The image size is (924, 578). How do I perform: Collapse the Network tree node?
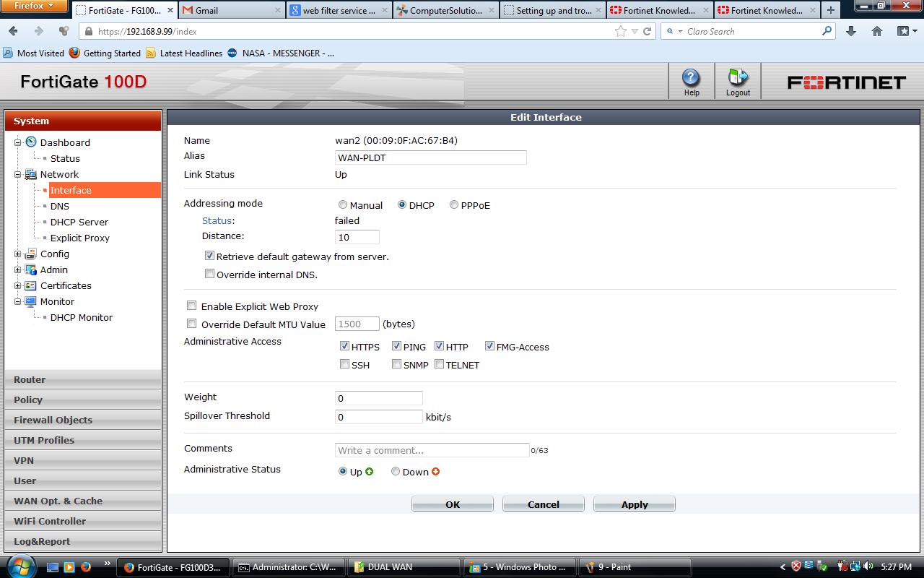[x=18, y=174]
